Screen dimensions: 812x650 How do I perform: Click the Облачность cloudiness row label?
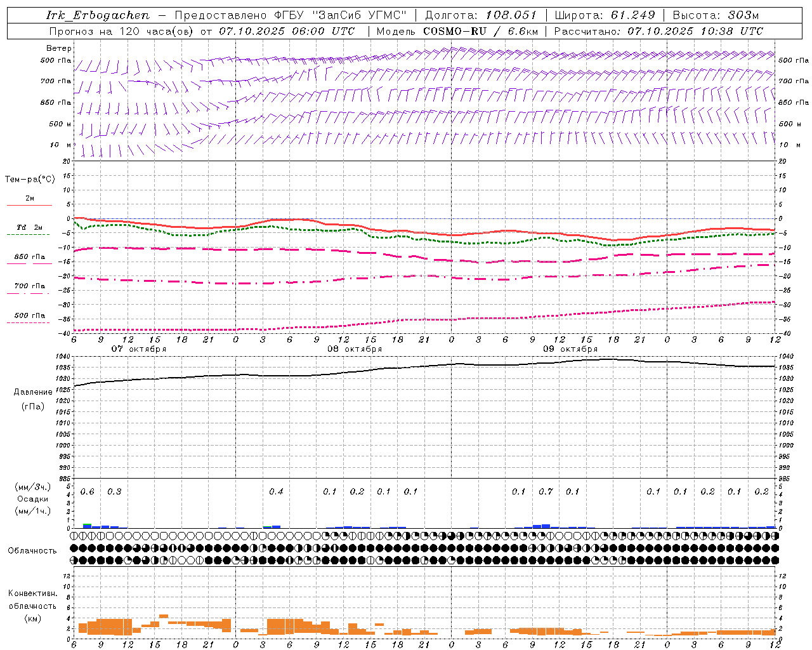tap(32, 550)
